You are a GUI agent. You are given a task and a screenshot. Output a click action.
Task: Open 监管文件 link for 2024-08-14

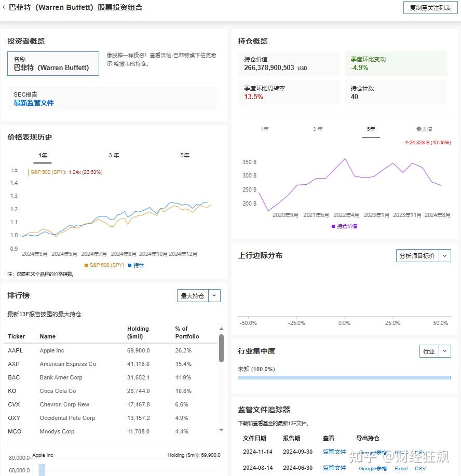(x=334, y=468)
